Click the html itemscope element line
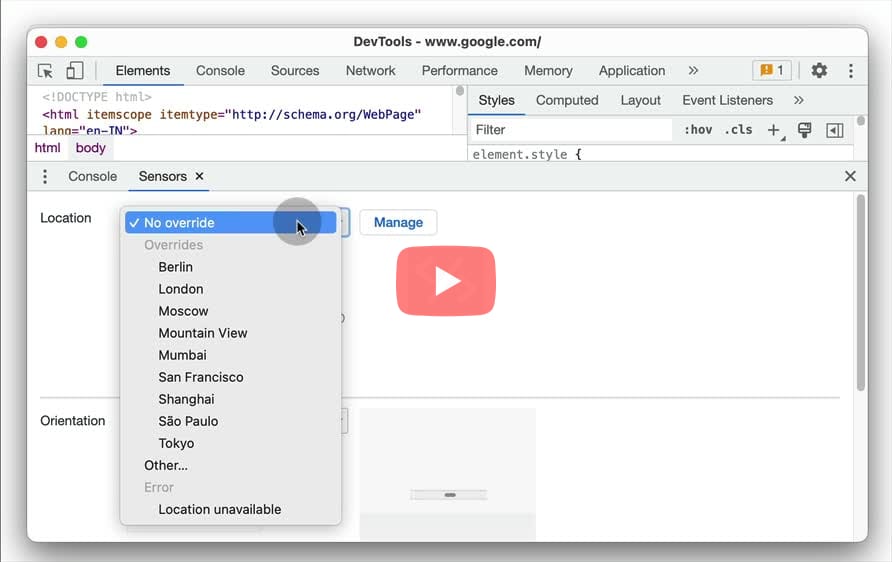This screenshot has width=892, height=562. tap(232, 114)
